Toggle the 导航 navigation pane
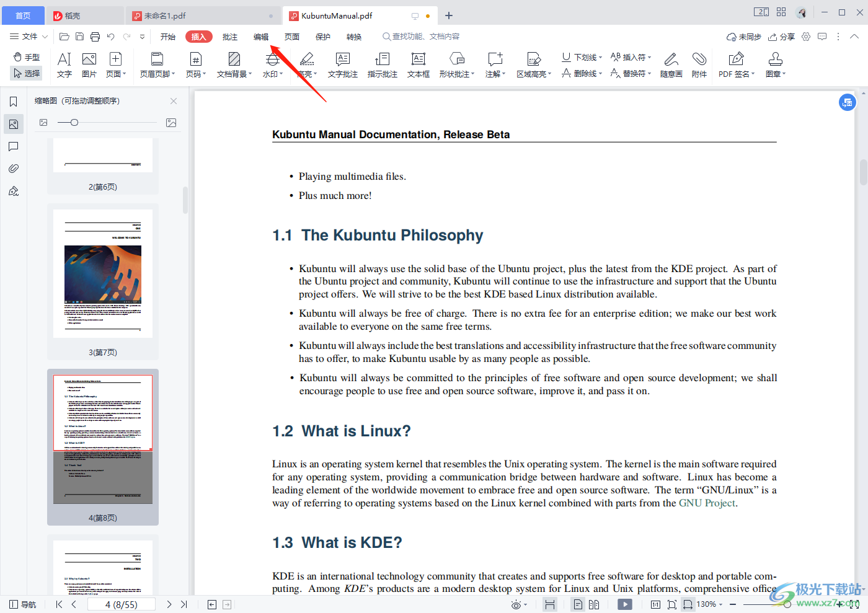868x613 pixels. 22,604
